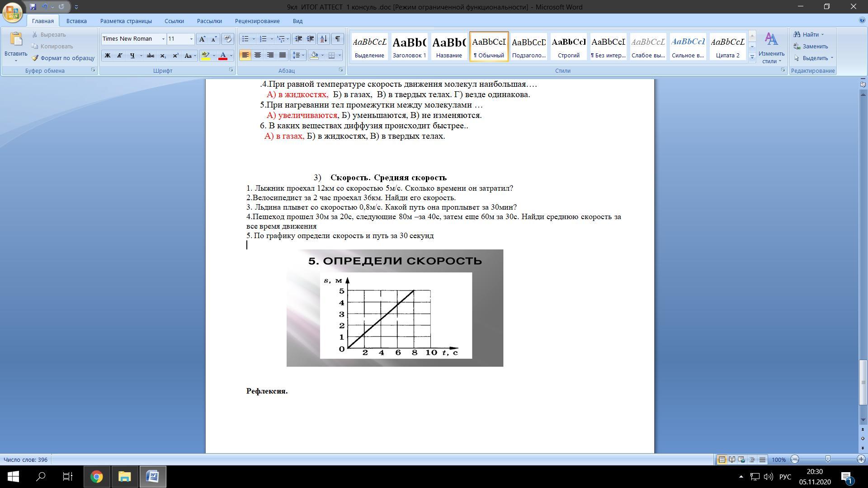Toggle bold formatting (Ж)
Screen dimensions: 868x488
pos(108,56)
